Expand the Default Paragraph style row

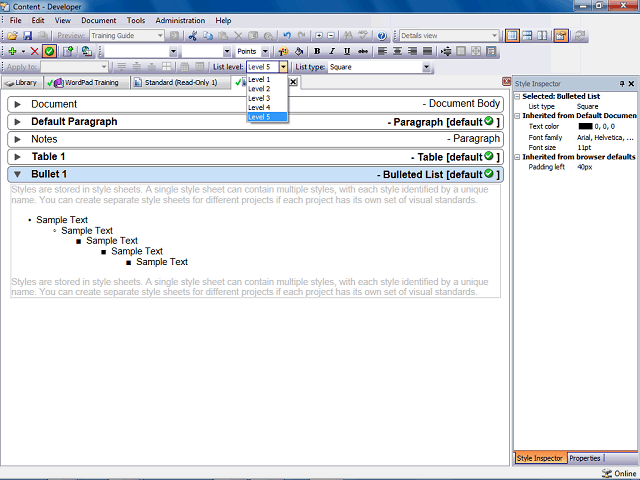[18, 122]
